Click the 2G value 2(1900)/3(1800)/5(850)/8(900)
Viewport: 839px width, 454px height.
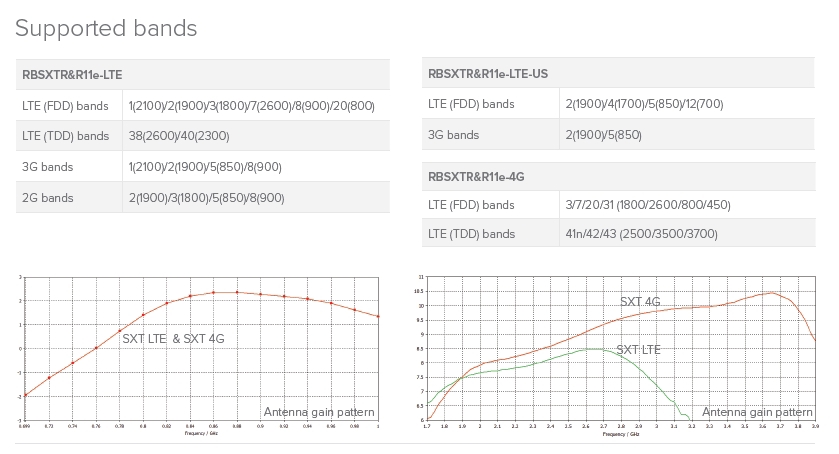point(206,198)
